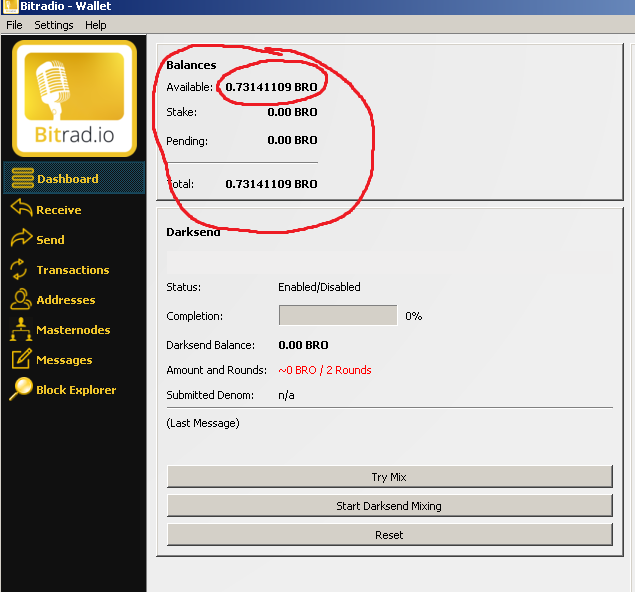The height and width of the screenshot is (592, 635).
Task: Click the Receive arrow icon
Action: coord(21,208)
